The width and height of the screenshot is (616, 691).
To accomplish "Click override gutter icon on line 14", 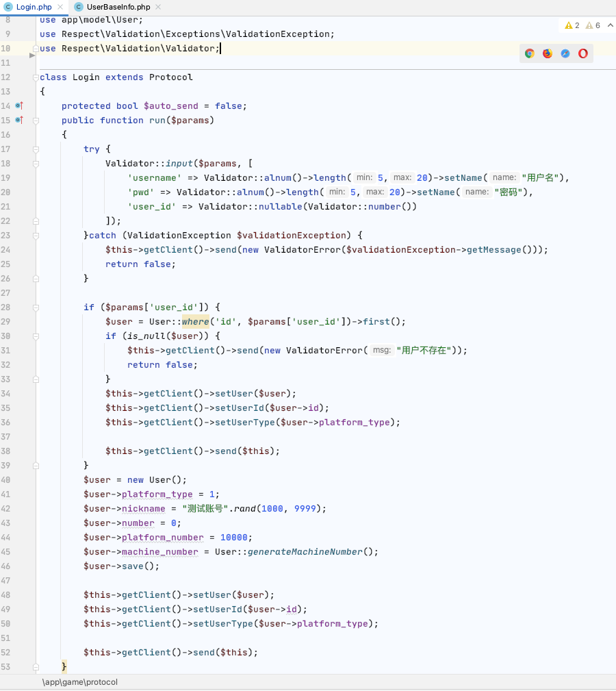I will [19, 105].
